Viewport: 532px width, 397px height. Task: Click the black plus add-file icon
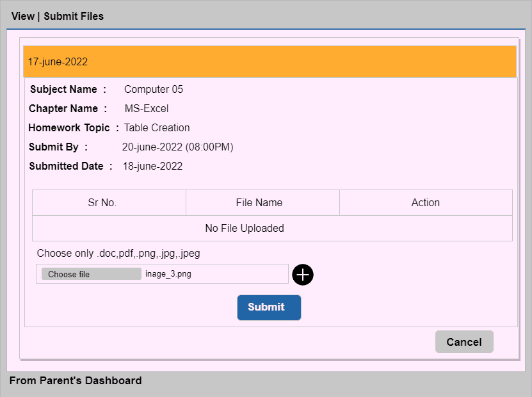coord(303,275)
